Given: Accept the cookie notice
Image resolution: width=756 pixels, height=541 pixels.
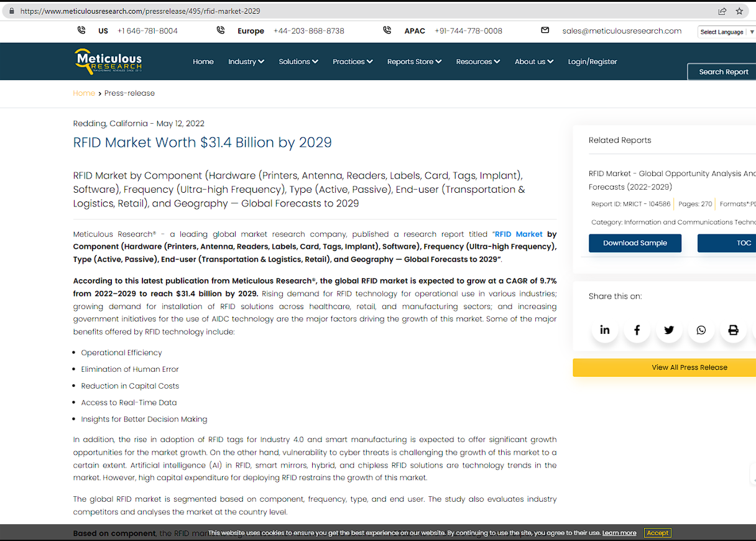Looking at the screenshot, I should [657, 533].
